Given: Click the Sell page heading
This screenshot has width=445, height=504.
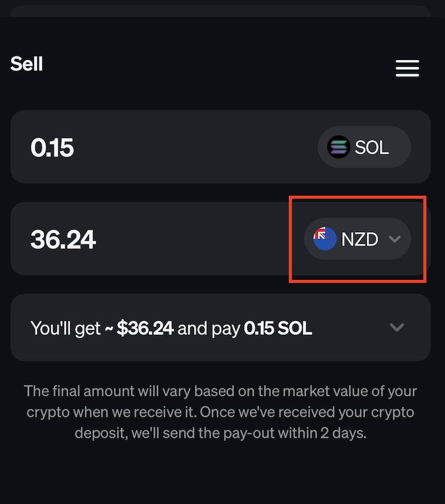Looking at the screenshot, I should tap(27, 64).
